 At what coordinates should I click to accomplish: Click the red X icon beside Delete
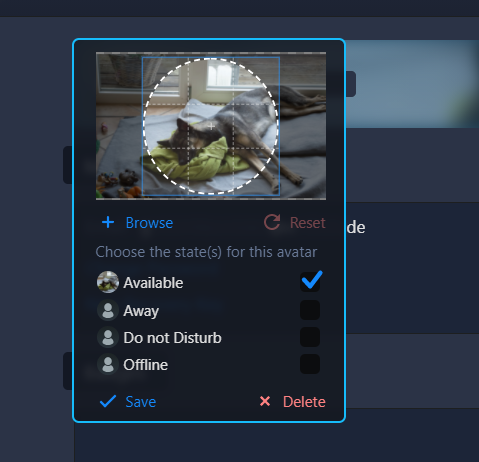265,401
